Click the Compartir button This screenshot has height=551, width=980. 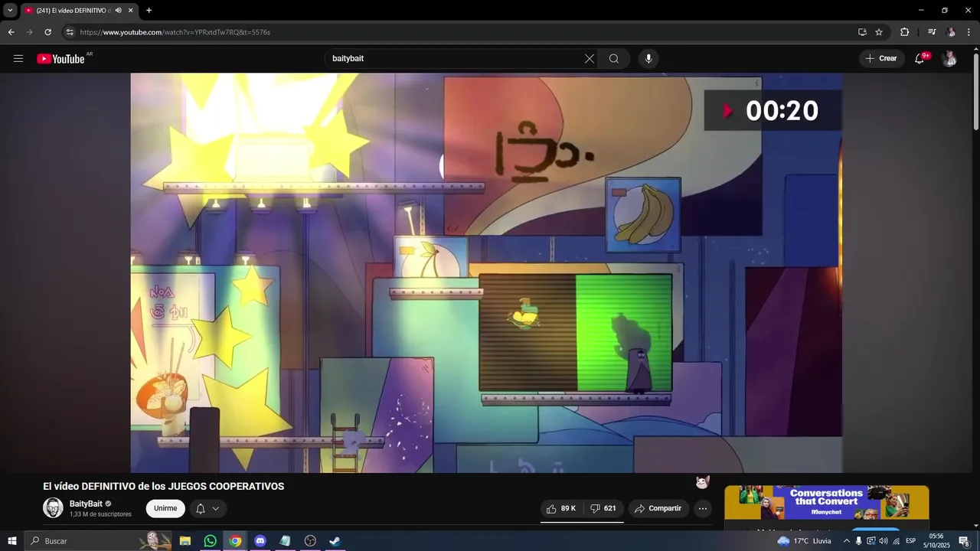click(x=658, y=508)
